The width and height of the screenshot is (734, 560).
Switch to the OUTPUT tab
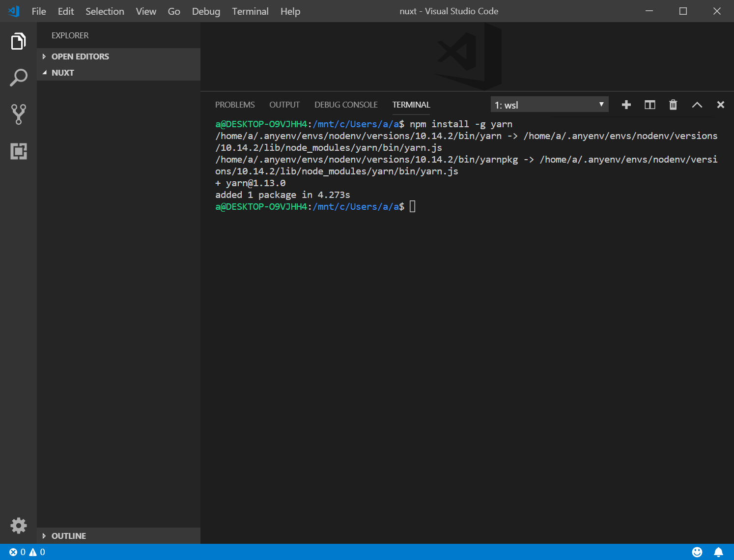tap(284, 105)
